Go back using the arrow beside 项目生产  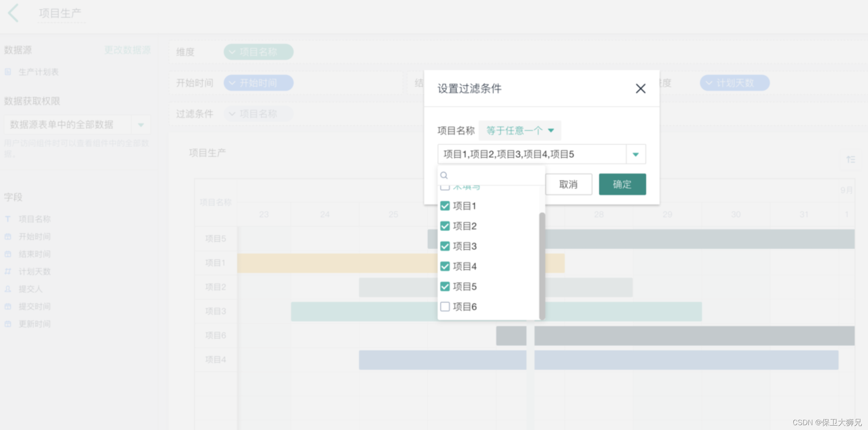13,13
